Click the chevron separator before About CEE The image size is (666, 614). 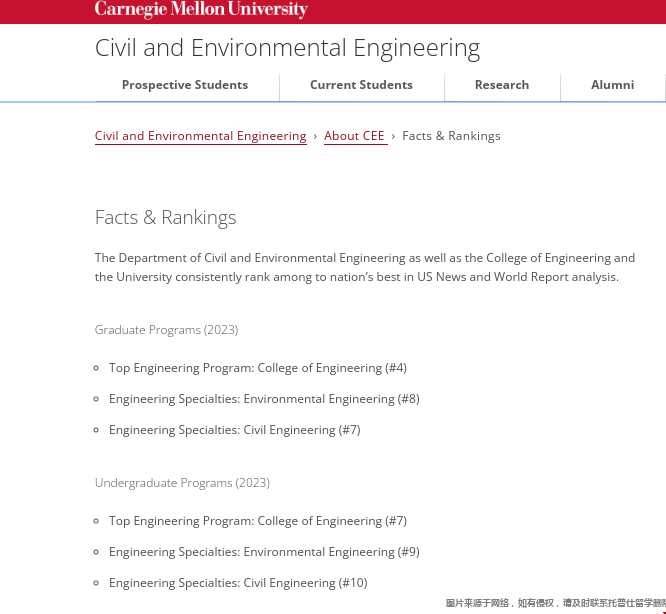point(315,136)
